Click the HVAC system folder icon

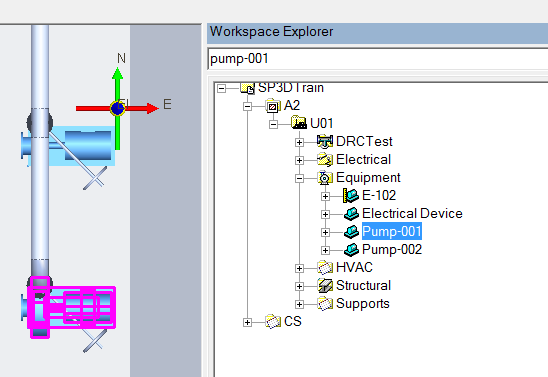[x=325, y=268]
